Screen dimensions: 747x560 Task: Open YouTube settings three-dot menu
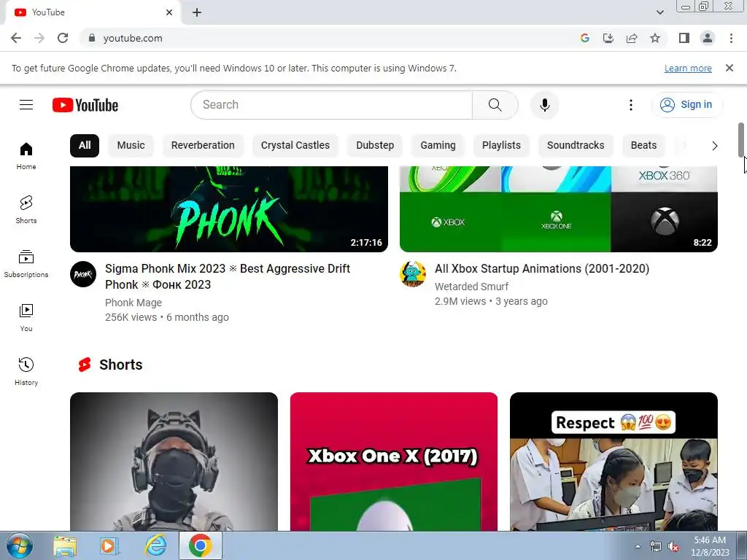631,105
